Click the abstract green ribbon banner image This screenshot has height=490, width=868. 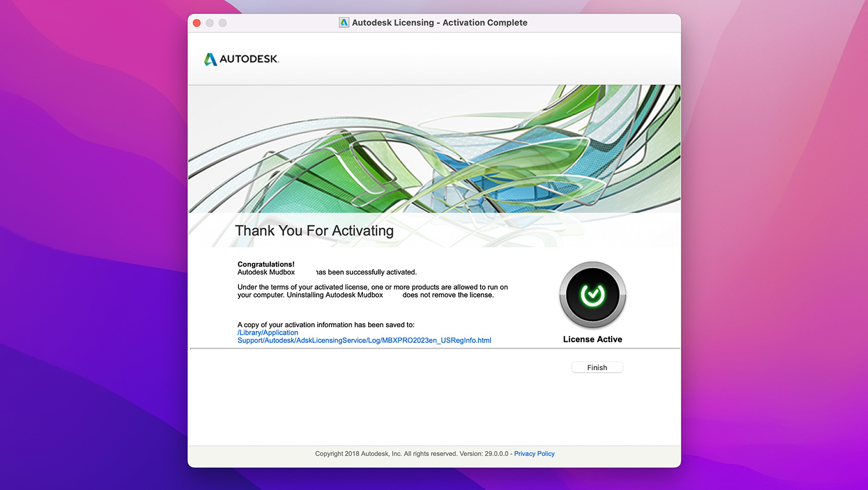(434, 149)
